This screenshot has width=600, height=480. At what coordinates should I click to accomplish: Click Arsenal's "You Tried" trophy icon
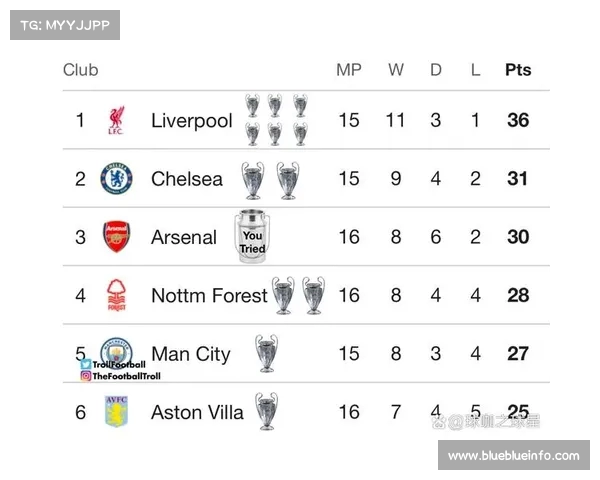(x=252, y=238)
